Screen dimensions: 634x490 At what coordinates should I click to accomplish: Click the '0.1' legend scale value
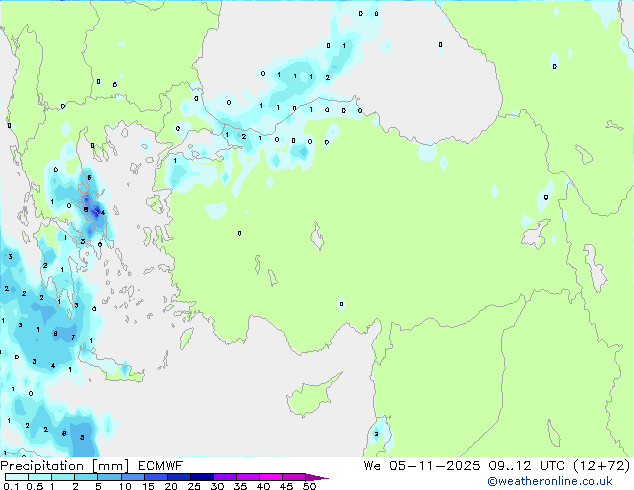tap(11, 486)
